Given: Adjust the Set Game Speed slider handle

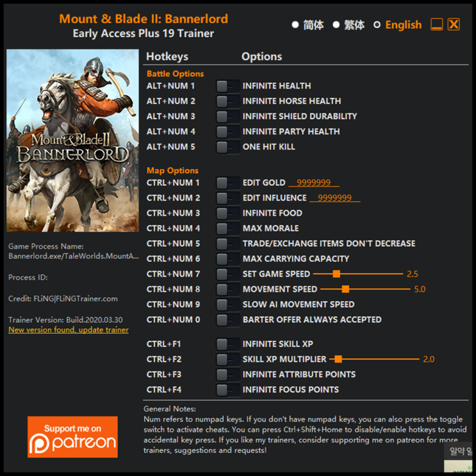Looking at the screenshot, I should pyautogui.click(x=336, y=274).
